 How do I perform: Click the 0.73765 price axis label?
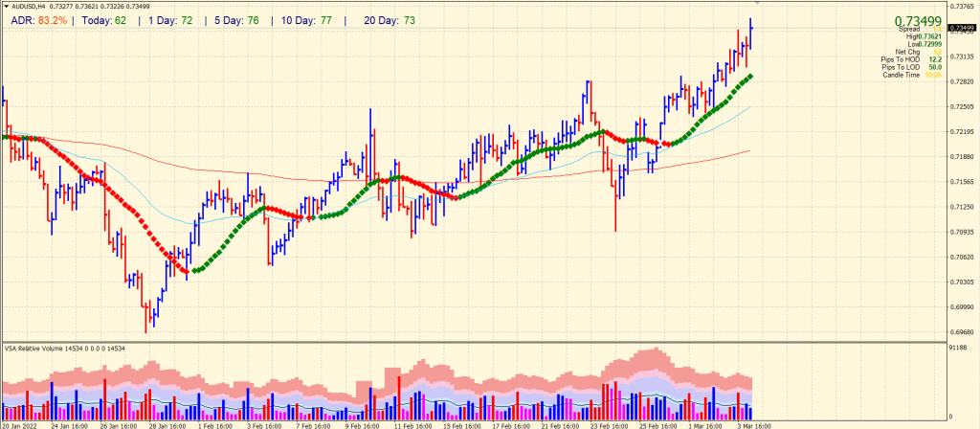tap(963, 7)
